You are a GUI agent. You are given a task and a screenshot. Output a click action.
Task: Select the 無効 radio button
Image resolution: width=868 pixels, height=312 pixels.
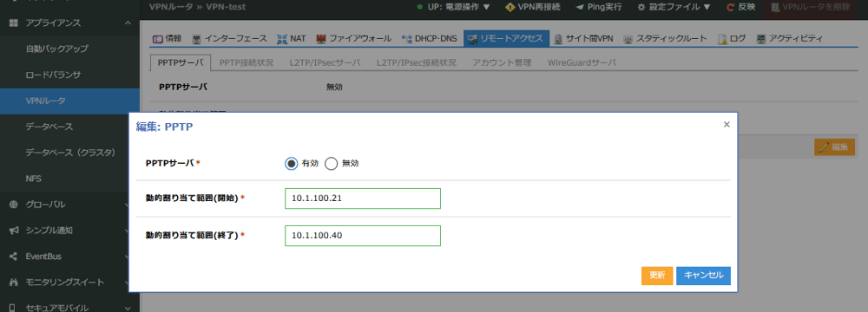tap(331, 164)
